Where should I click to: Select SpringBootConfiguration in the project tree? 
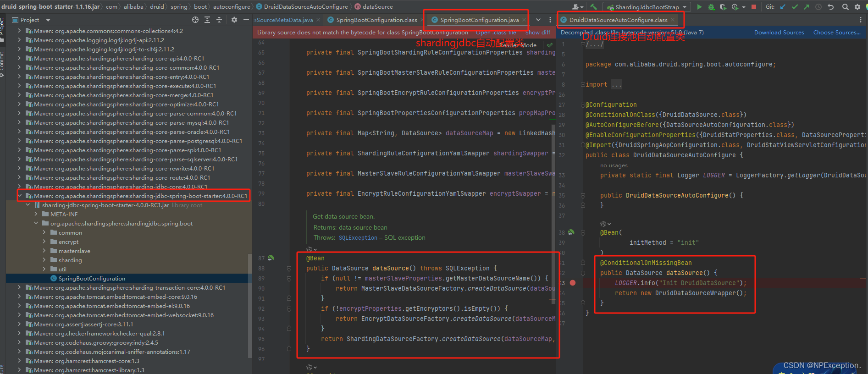pos(92,278)
